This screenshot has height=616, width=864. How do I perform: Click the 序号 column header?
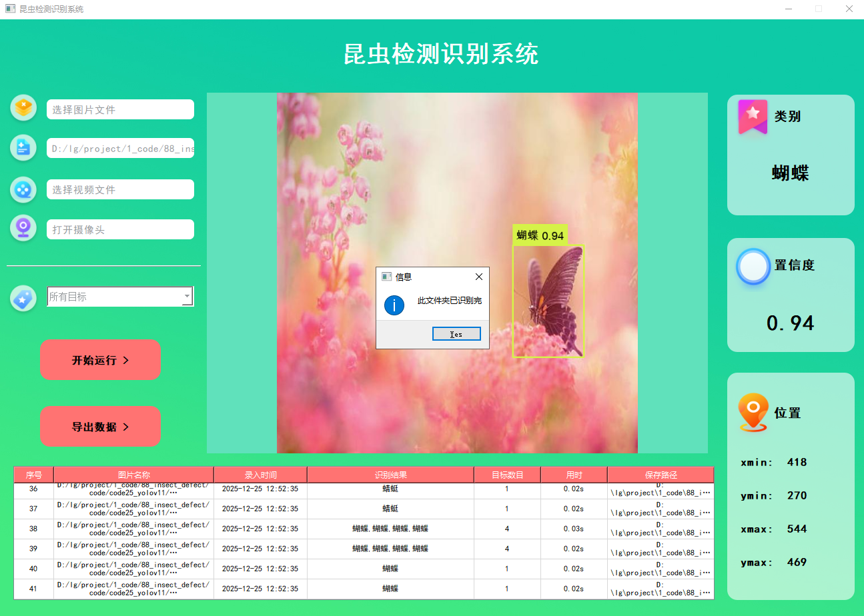coord(34,475)
